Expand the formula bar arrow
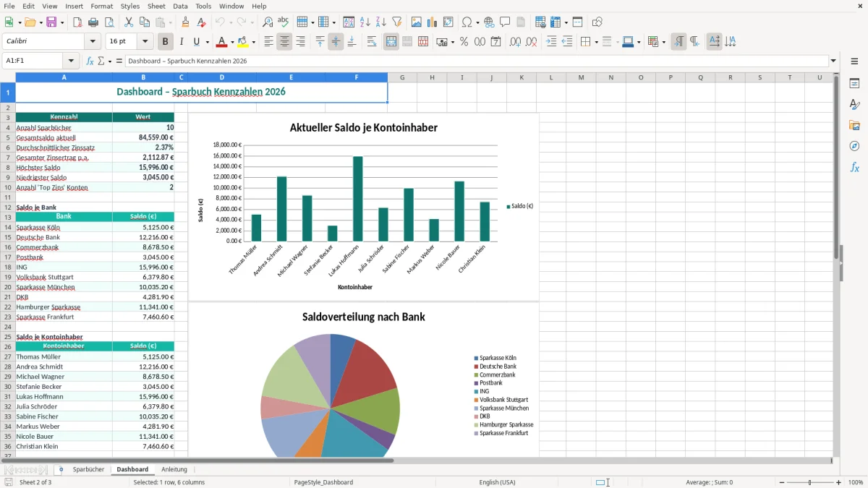 (834, 61)
